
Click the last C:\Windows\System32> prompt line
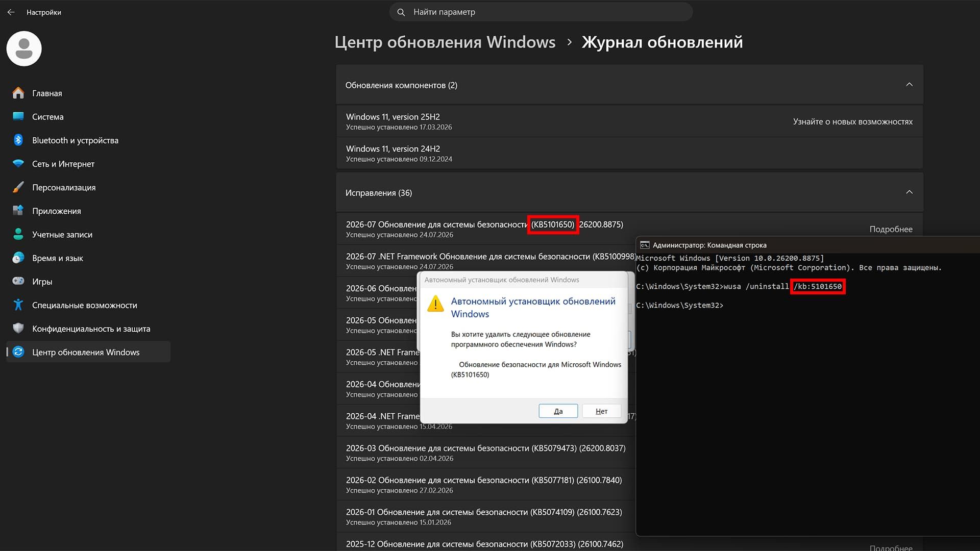[x=680, y=305]
